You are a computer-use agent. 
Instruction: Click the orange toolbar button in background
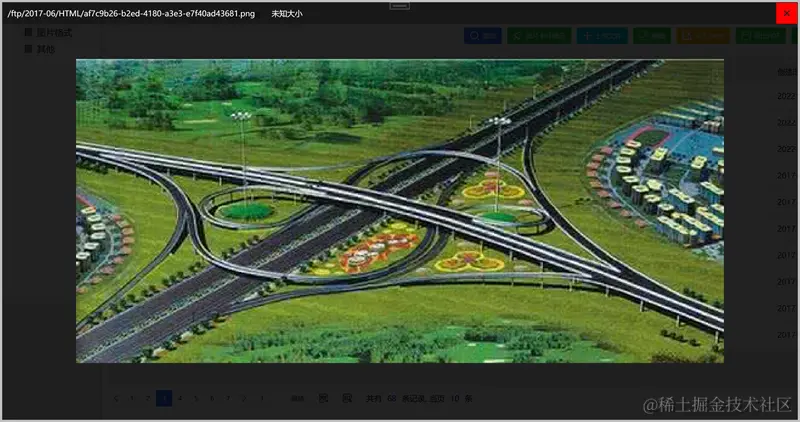tap(703, 36)
